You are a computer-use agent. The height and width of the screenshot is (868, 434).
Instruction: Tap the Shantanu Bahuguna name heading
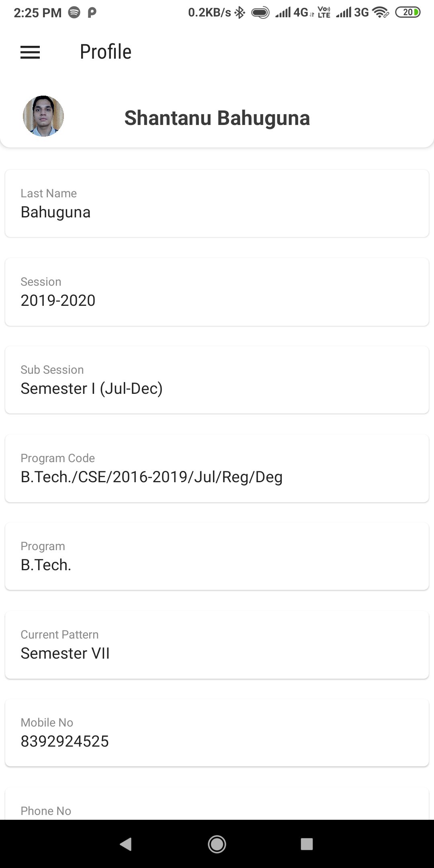217,118
